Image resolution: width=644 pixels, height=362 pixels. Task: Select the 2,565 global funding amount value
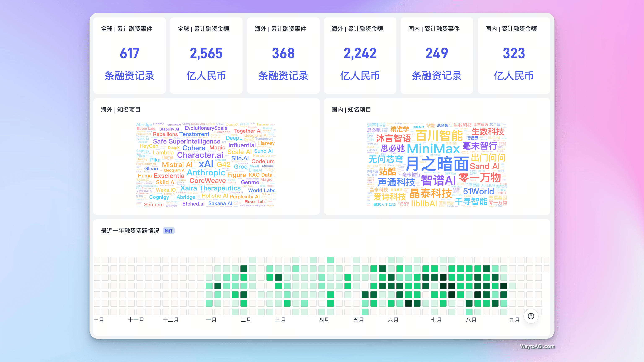206,53
